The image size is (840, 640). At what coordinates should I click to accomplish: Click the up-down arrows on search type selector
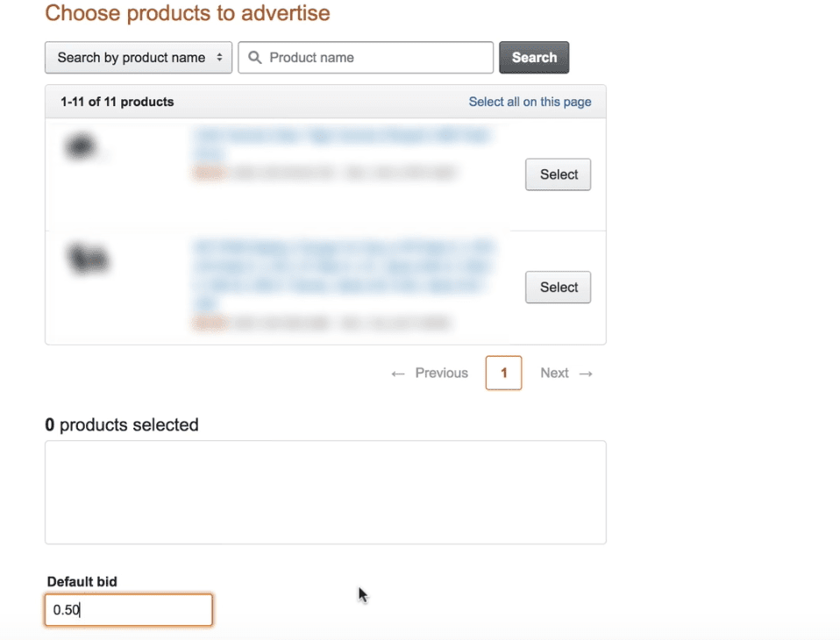(x=221, y=57)
